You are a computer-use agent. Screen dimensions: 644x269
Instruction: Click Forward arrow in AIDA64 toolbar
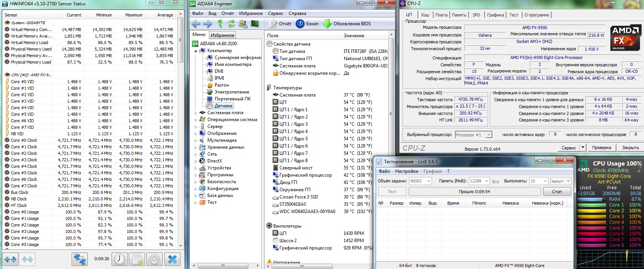[208, 24]
